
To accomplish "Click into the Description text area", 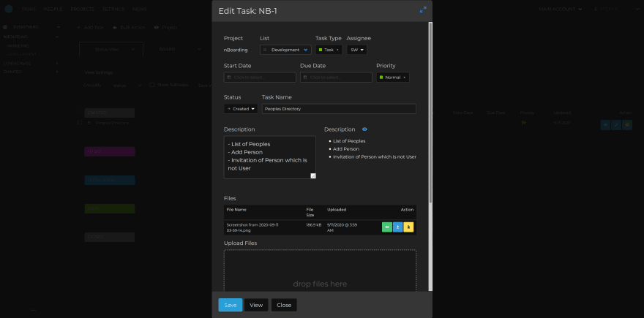I will (268, 156).
